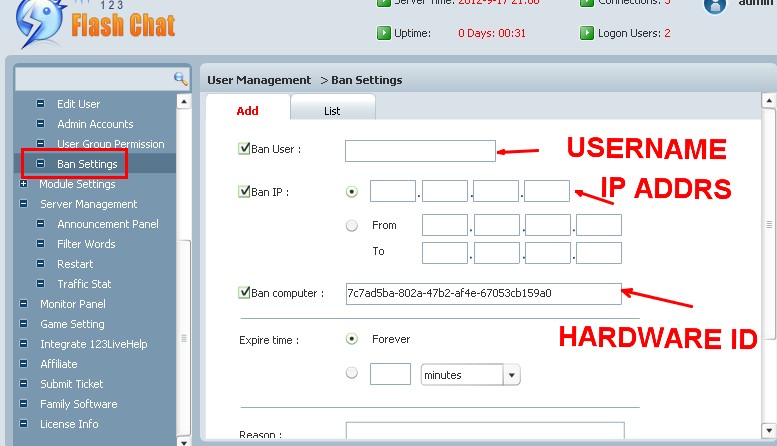Select the Forever expire radio button
Screen dimensions: 777x446
[x=352, y=339]
